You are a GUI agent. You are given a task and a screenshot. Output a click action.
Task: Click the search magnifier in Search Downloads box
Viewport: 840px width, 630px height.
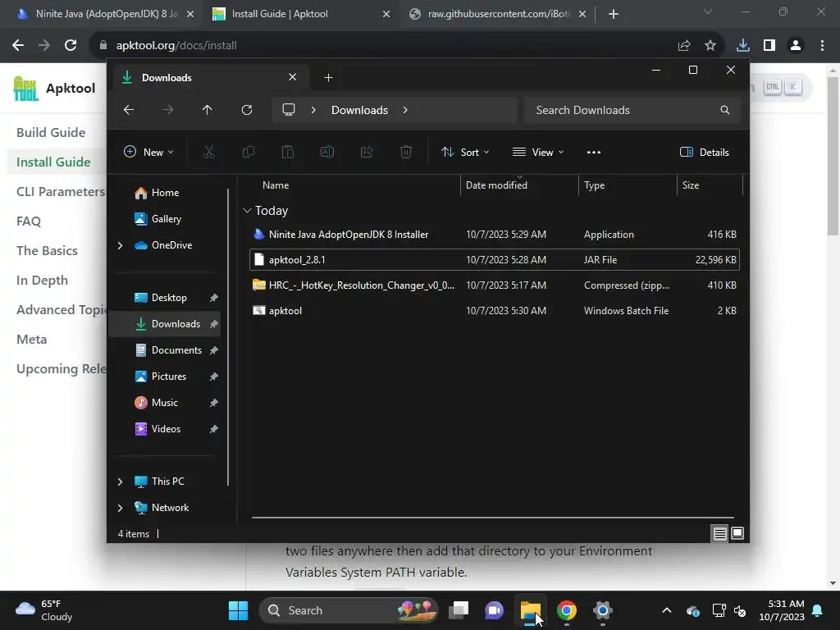click(725, 110)
